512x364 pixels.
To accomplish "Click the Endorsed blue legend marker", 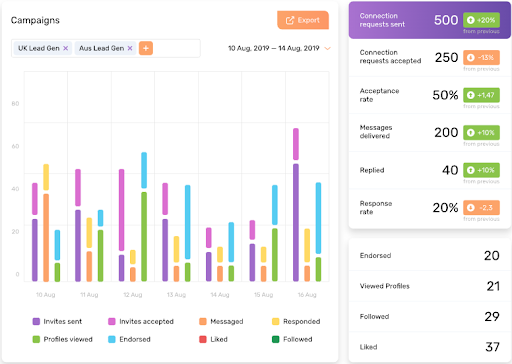I will pos(112,339).
